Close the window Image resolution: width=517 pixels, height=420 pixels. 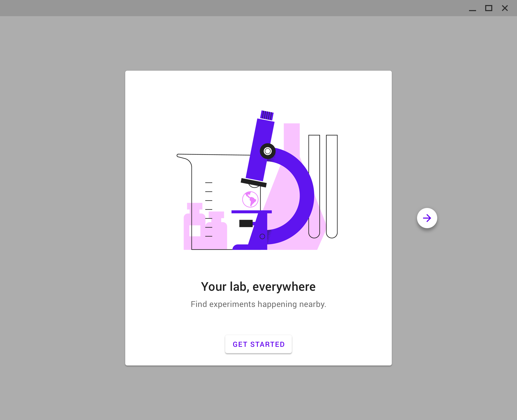click(505, 8)
